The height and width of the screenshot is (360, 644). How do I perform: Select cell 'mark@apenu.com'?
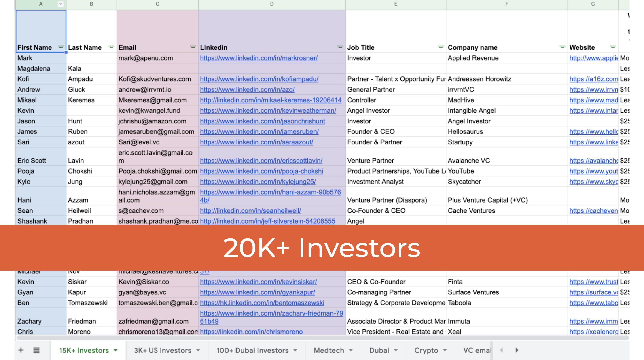(157, 58)
